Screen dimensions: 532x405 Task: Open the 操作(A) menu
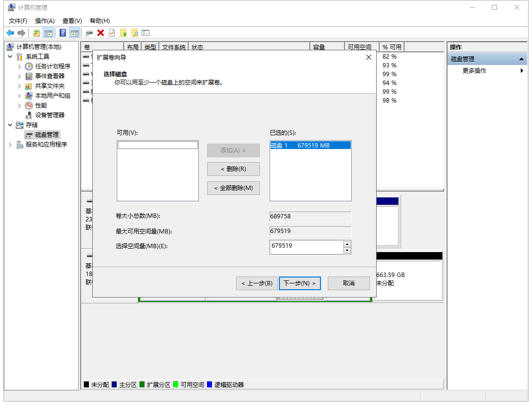(x=44, y=21)
